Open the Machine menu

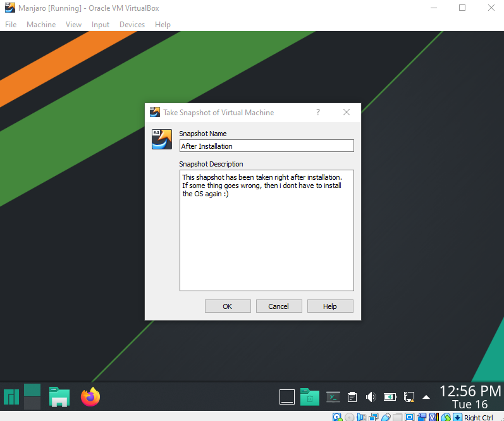pos(41,25)
